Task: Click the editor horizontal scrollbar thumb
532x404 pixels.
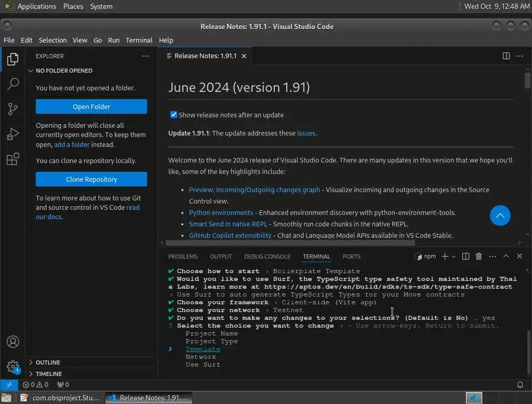Action: [x=290, y=243]
